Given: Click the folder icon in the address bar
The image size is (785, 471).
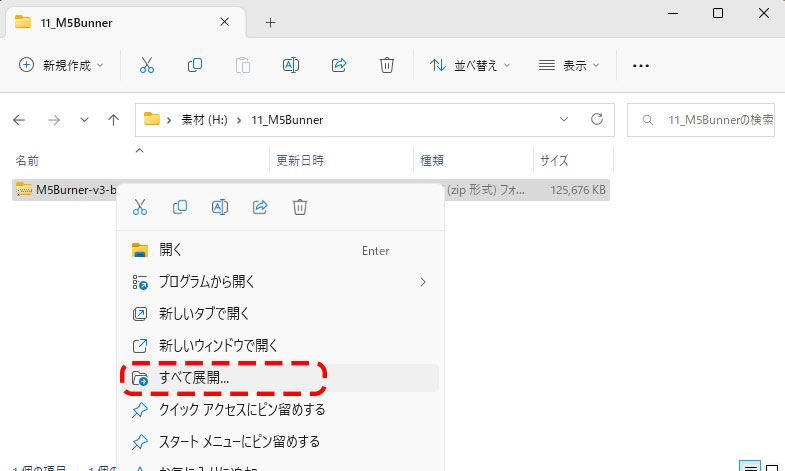Looking at the screenshot, I should coord(152,119).
